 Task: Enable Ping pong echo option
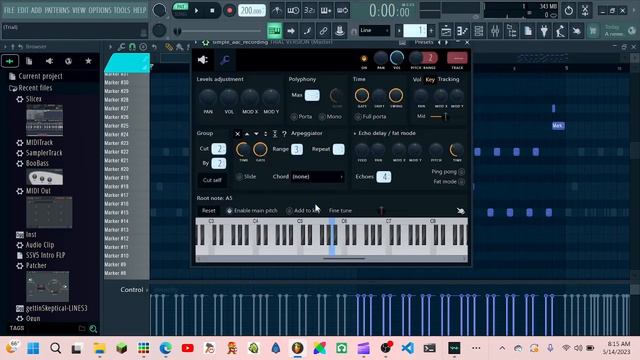pos(448,172)
